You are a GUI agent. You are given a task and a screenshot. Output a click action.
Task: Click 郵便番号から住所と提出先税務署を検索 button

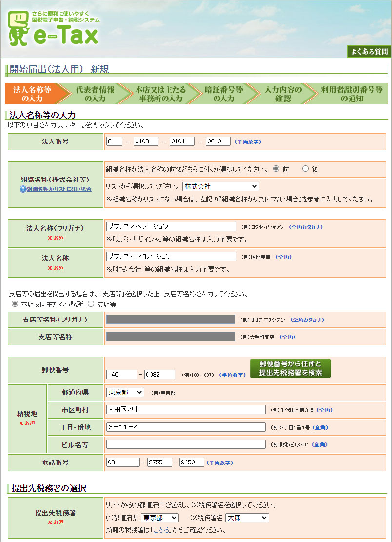pos(290,368)
